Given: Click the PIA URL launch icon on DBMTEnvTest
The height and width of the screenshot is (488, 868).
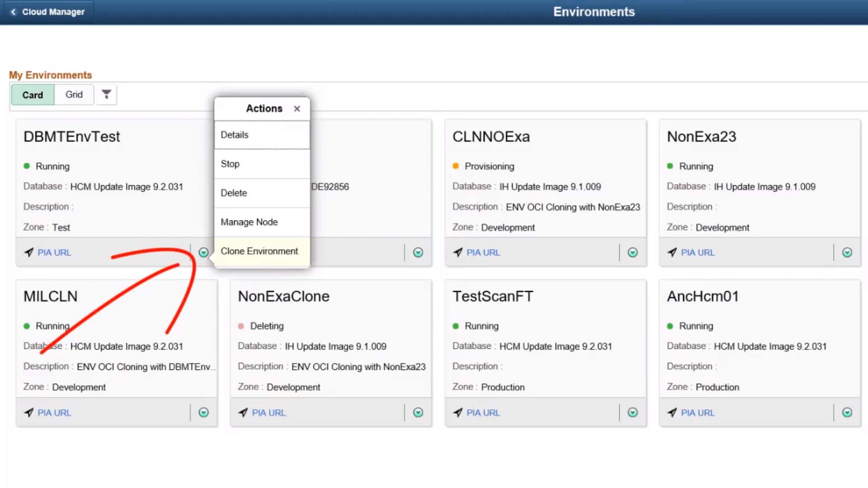Looking at the screenshot, I should click(28, 252).
